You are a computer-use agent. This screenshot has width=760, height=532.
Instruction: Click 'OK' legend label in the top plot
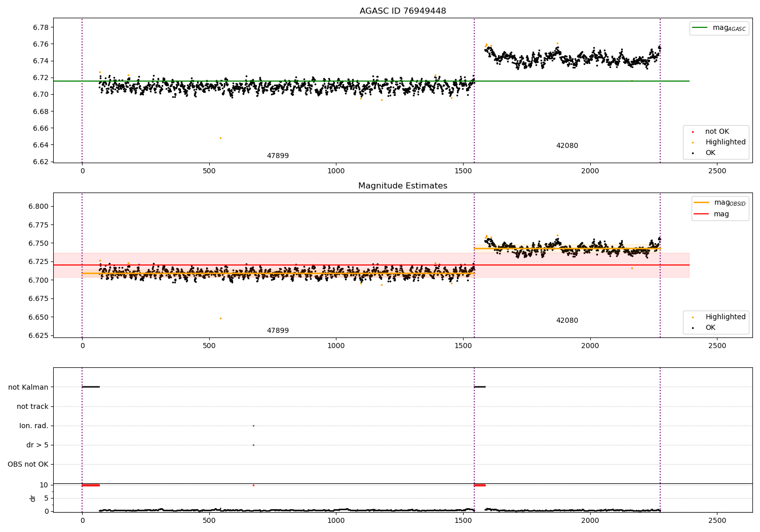pos(710,153)
